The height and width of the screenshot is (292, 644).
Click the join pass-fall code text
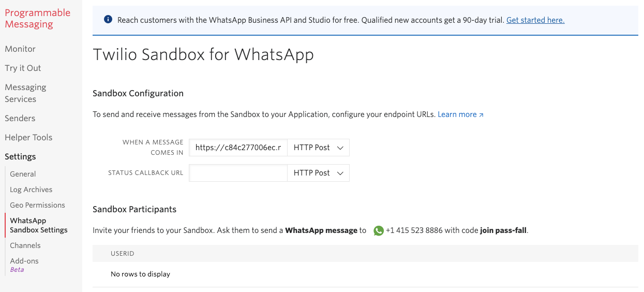tap(503, 230)
